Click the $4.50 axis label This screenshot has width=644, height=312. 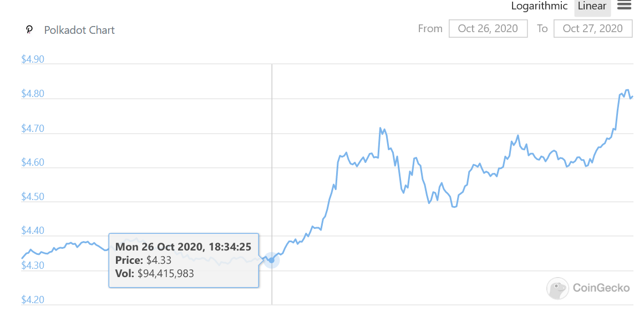33,197
